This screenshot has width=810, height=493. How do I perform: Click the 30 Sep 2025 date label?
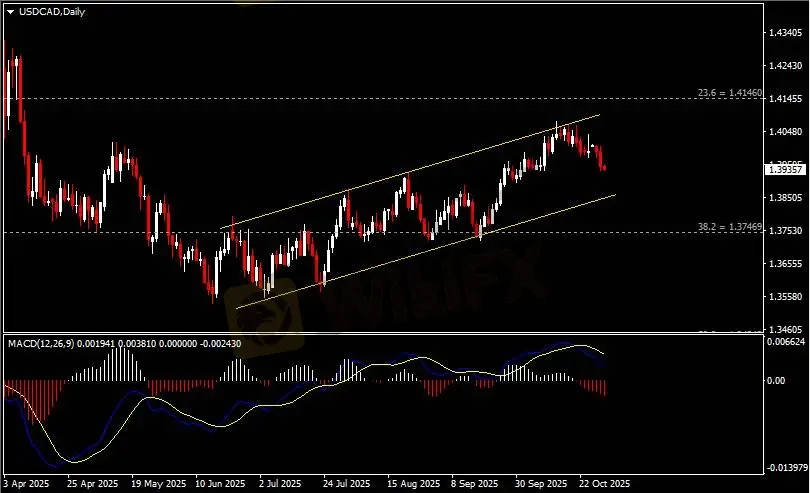tap(541, 484)
